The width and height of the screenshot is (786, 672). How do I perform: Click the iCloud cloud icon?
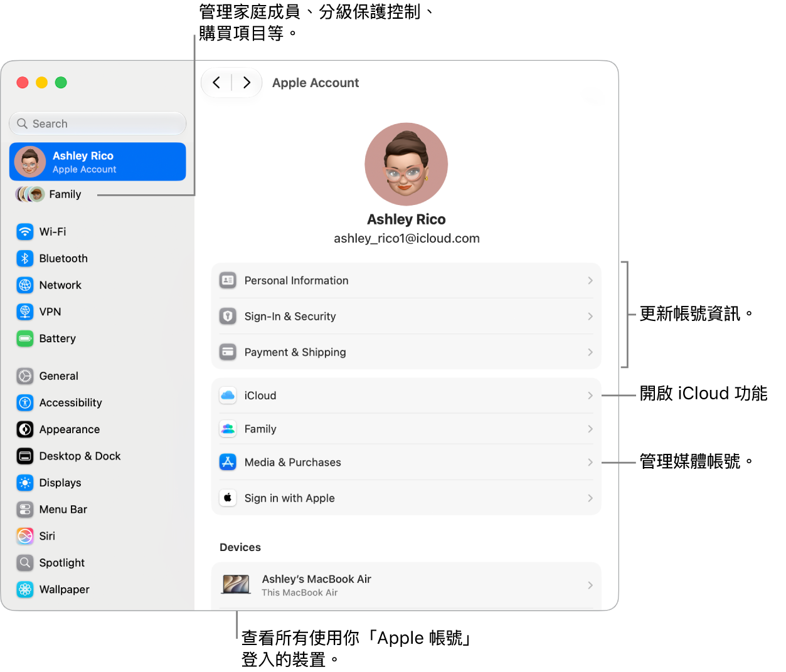(228, 396)
